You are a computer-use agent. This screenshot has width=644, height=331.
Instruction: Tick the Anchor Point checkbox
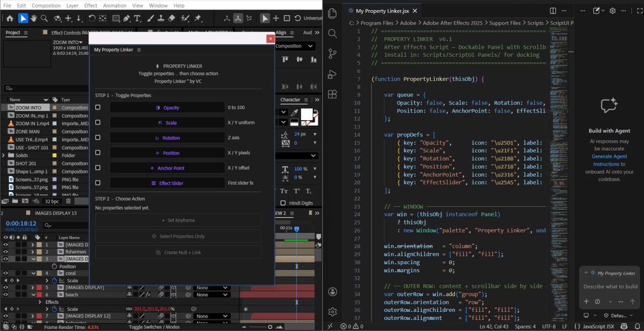98,167
